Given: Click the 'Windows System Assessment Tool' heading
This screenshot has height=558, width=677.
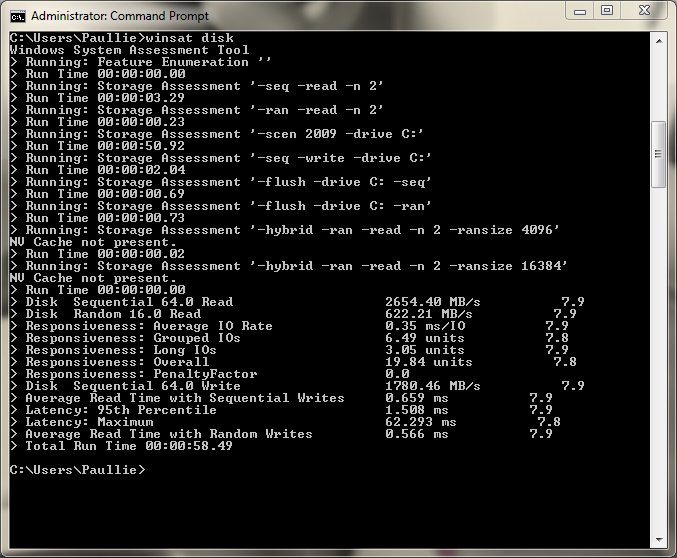Looking at the screenshot, I should tap(129, 50).
